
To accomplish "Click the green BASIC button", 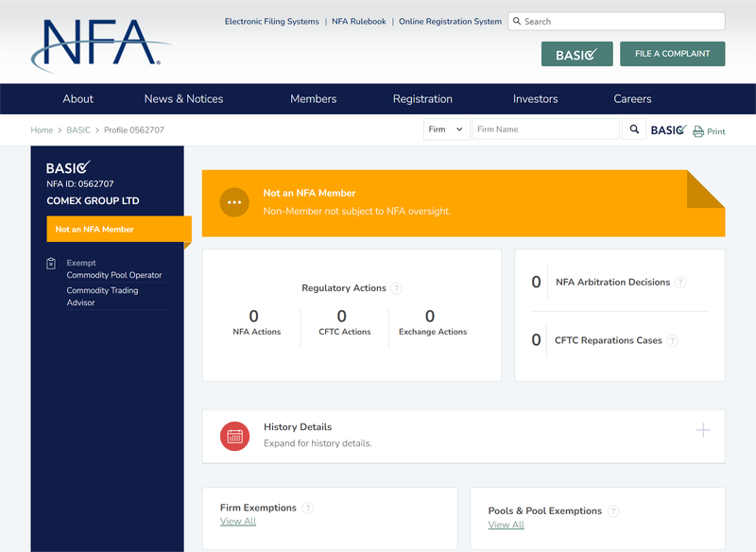I will coord(577,54).
